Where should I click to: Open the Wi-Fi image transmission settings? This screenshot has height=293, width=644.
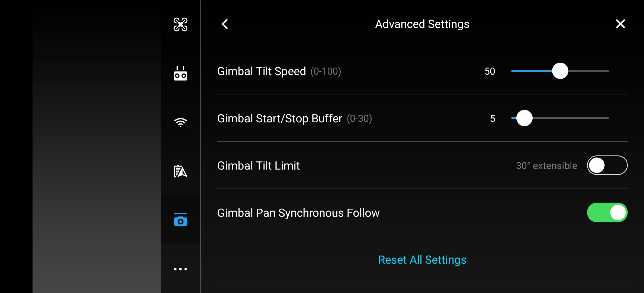click(x=181, y=122)
